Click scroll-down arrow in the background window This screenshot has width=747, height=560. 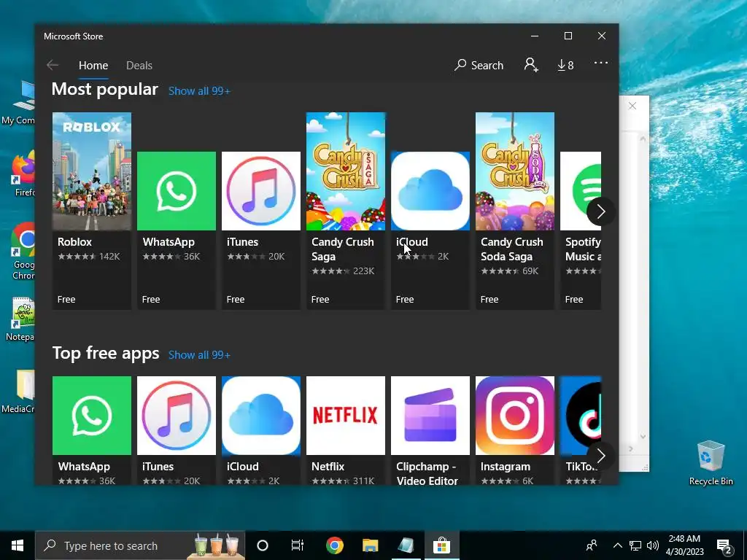[643, 437]
